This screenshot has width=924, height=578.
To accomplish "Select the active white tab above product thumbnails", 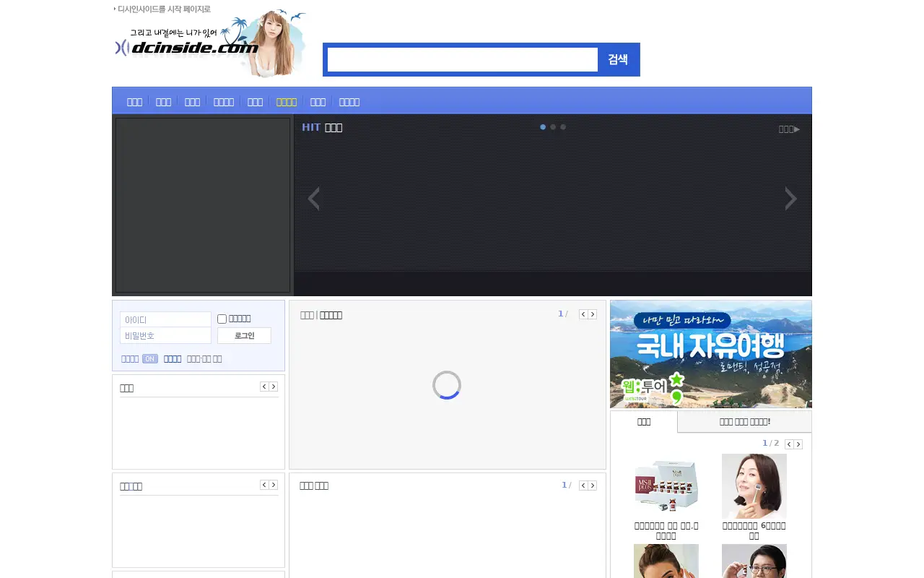I will pos(644,422).
